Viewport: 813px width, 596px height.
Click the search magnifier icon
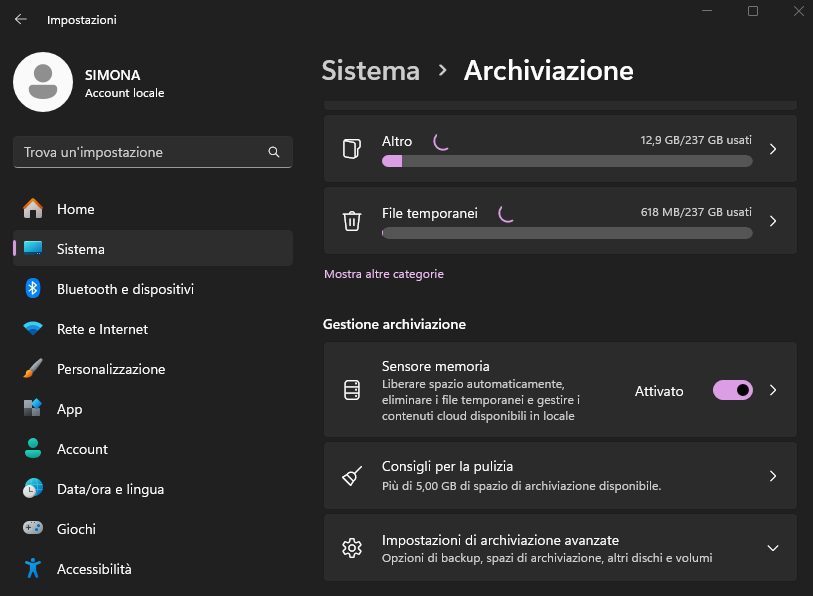point(274,152)
